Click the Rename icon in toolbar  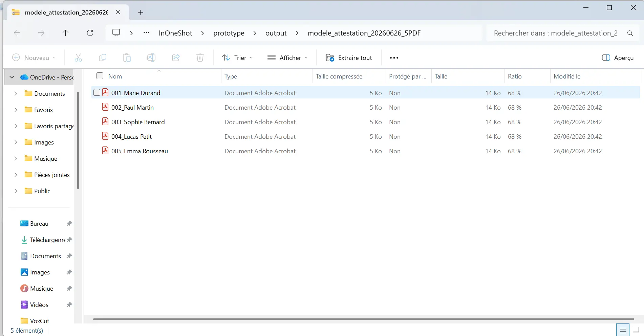151,58
